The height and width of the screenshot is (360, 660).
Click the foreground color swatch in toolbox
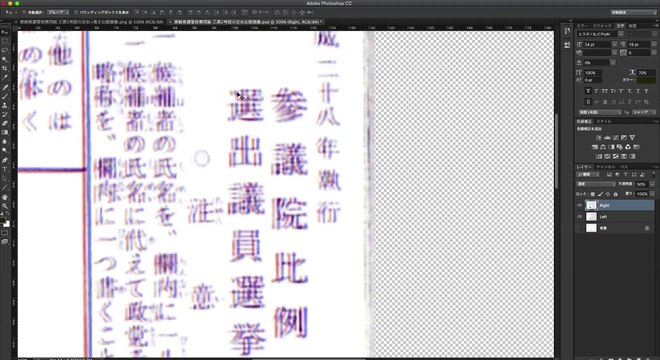point(3,220)
